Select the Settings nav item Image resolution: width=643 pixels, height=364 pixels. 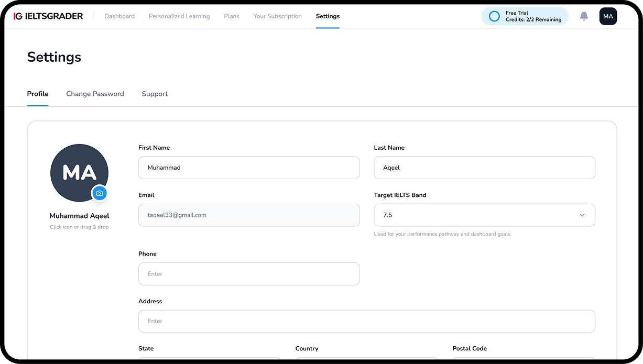click(328, 16)
